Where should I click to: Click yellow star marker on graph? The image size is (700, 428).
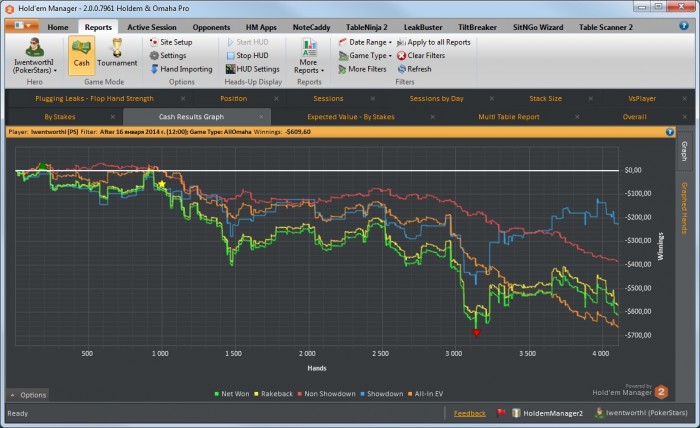162,184
